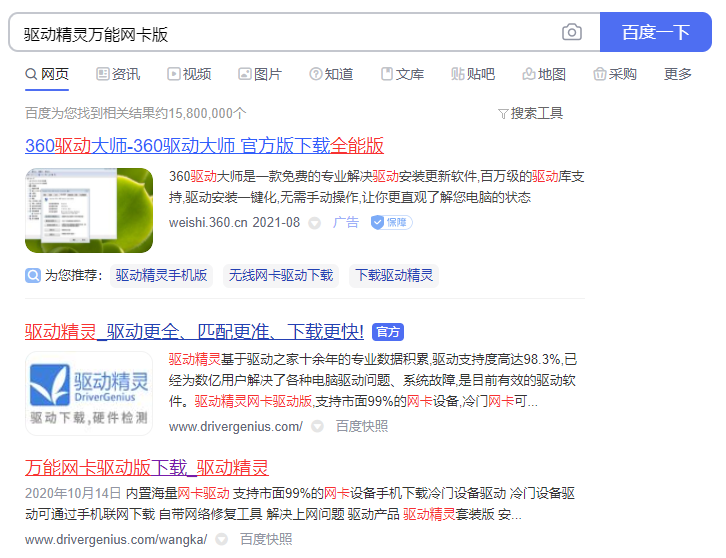Viewport: 726px width, 558px height.
Task: Click the 官方 badge
Action: [x=388, y=332]
